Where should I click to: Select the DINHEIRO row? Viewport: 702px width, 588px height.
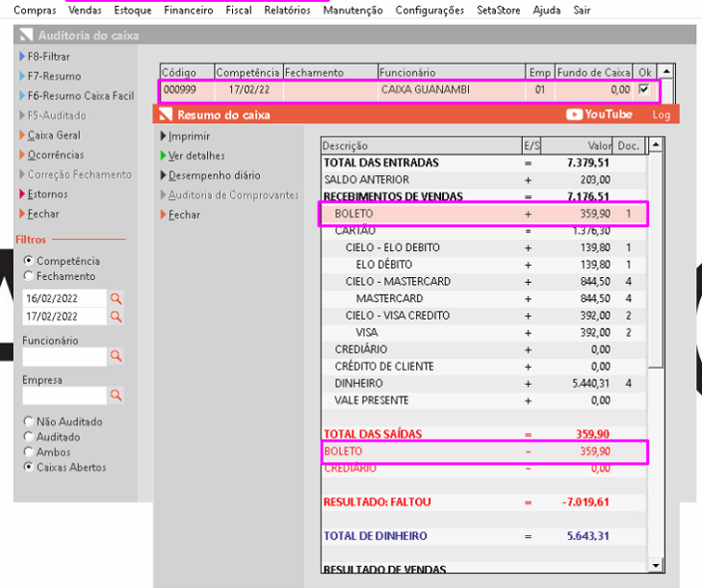(x=483, y=383)
